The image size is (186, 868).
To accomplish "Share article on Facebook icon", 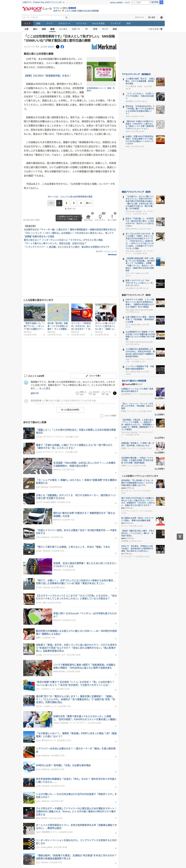I will [x=62, y=47].
